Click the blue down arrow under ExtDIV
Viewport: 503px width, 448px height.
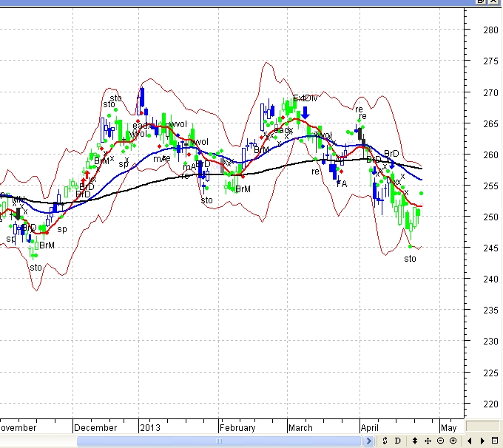click(305, 112)
